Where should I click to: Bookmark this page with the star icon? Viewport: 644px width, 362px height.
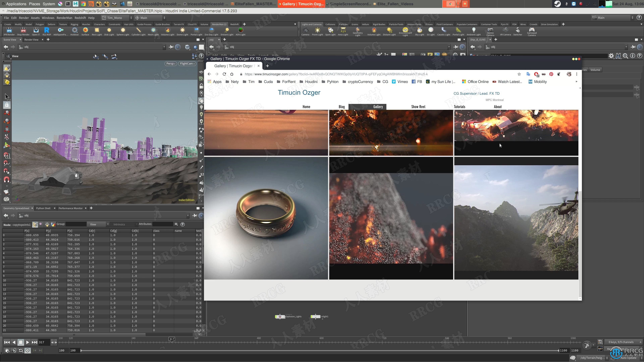point(519,74)
